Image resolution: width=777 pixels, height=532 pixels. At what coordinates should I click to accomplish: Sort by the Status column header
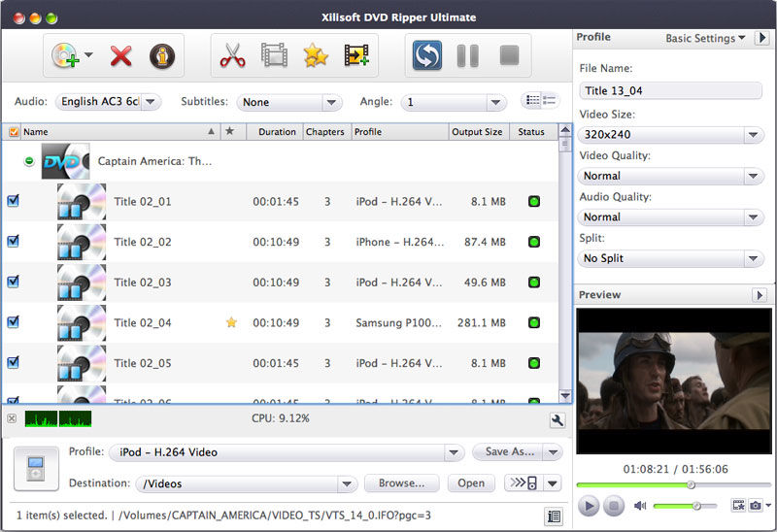(531, 132)
